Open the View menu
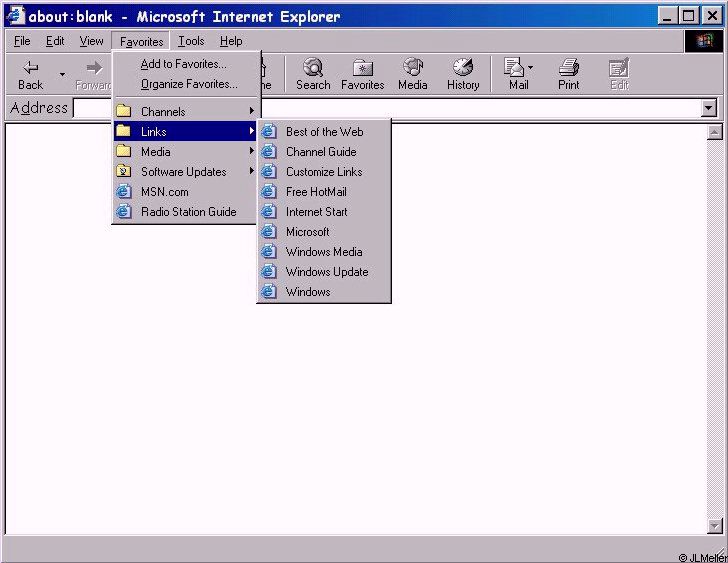728x563 pixels. coord(91,41)
